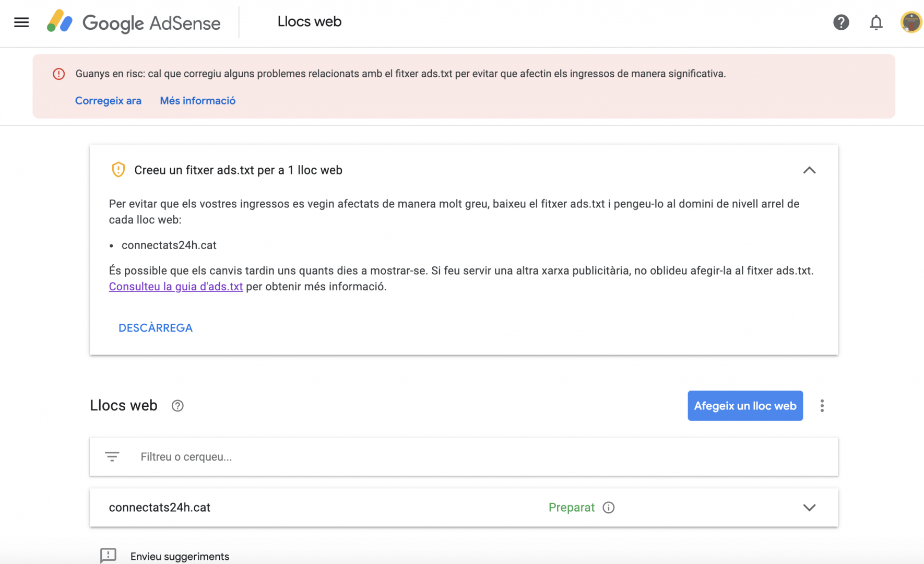Click connectats24h.cat bullet in ads.txt card
The width and height of the screenshot is (924, 564).
(x=169, y=245)
